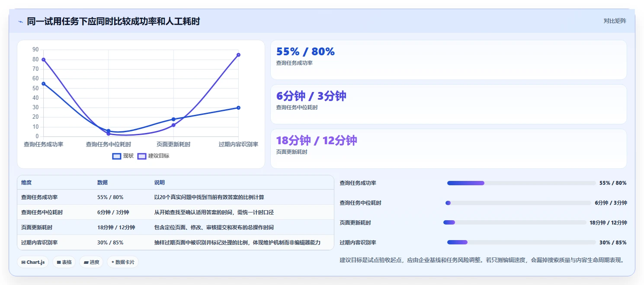Click the 30% / 85% table cell
Screen dimensions: 644x285
pos(110,243)
